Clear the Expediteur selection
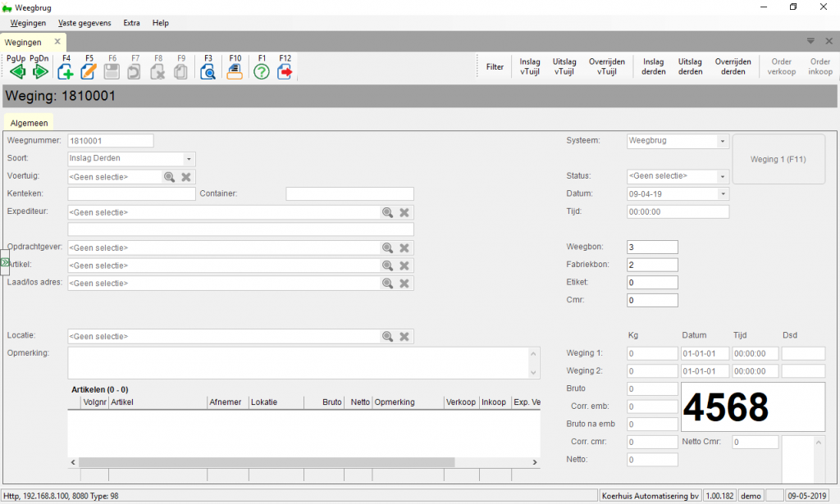The image size is (840, 504). (404, 212)
